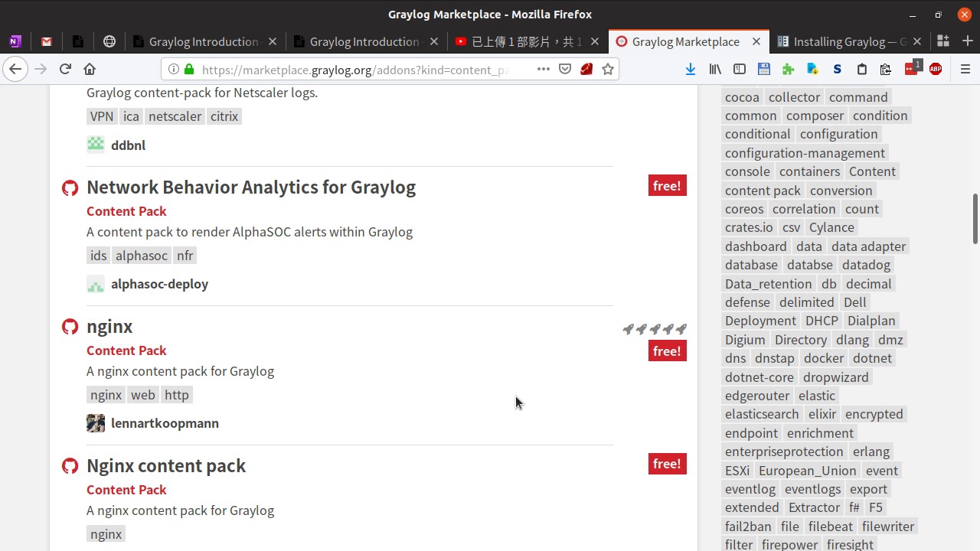View ddbnl author profile

tap(128, 145)
